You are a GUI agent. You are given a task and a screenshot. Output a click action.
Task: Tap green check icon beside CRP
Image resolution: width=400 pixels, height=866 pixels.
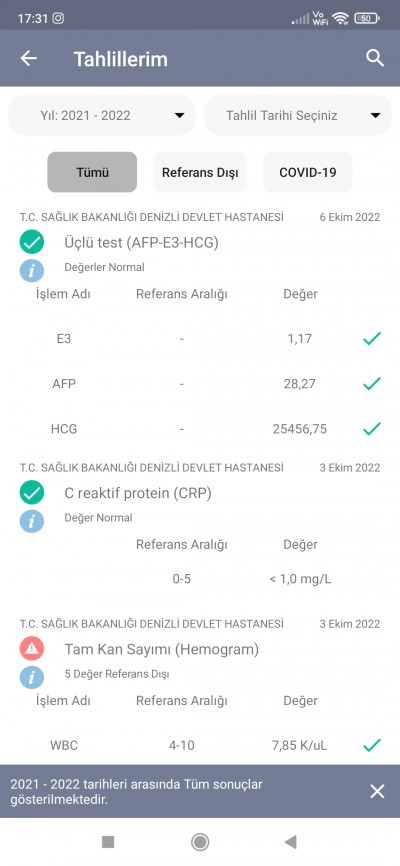pyautogui.click(x=31, y=493)
